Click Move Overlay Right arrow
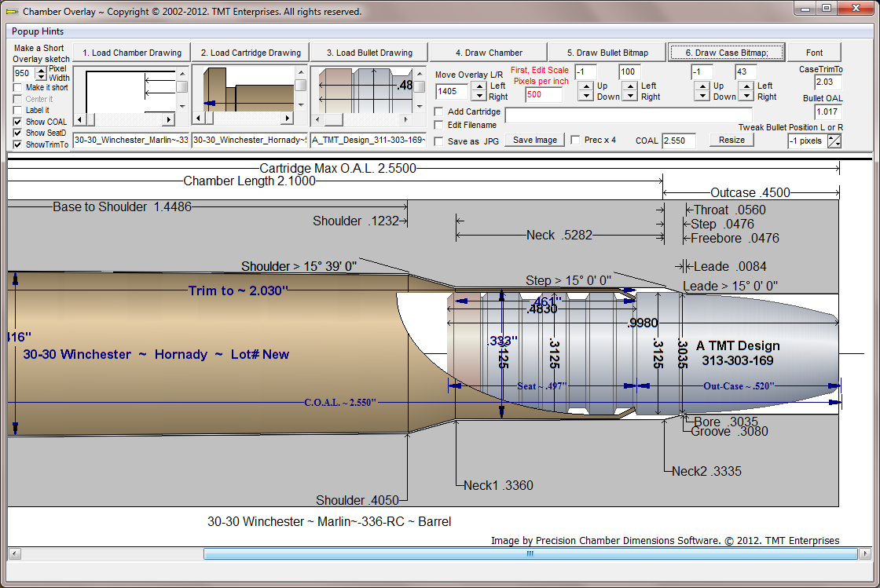The image size is (880, 588). (478, 97)
